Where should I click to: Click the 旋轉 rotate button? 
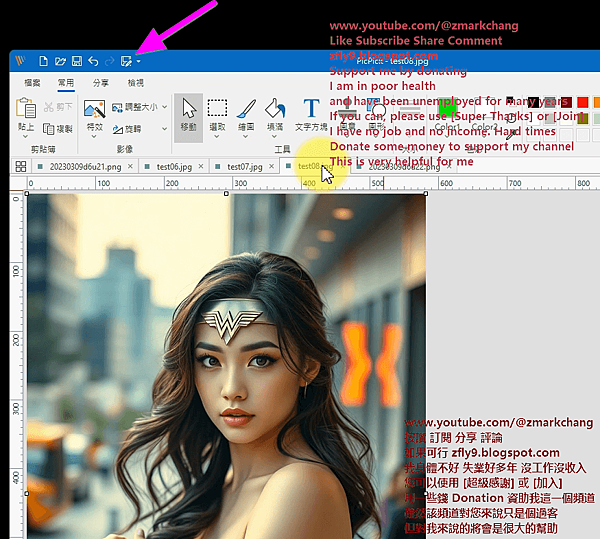coord(127,129)
